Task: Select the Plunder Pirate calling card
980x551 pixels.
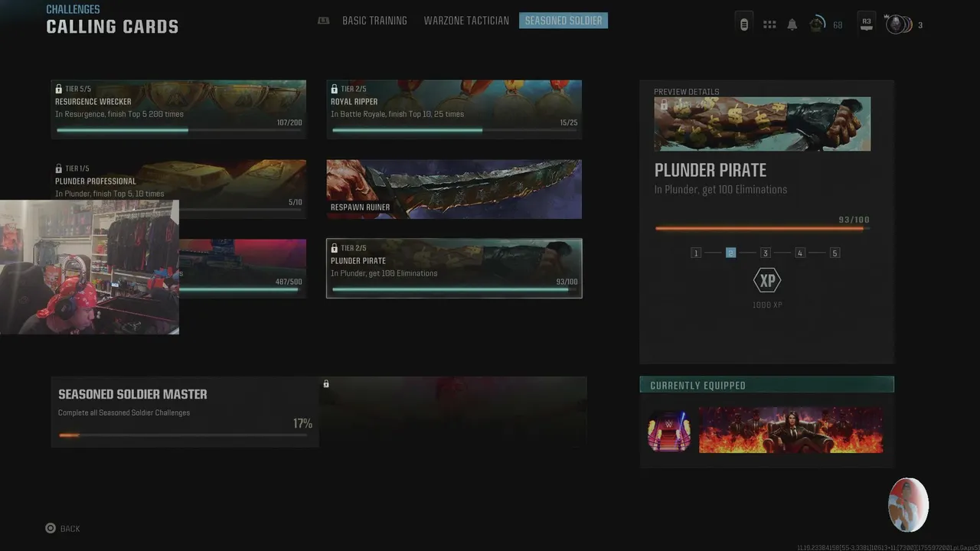Action: pos(454,269)
